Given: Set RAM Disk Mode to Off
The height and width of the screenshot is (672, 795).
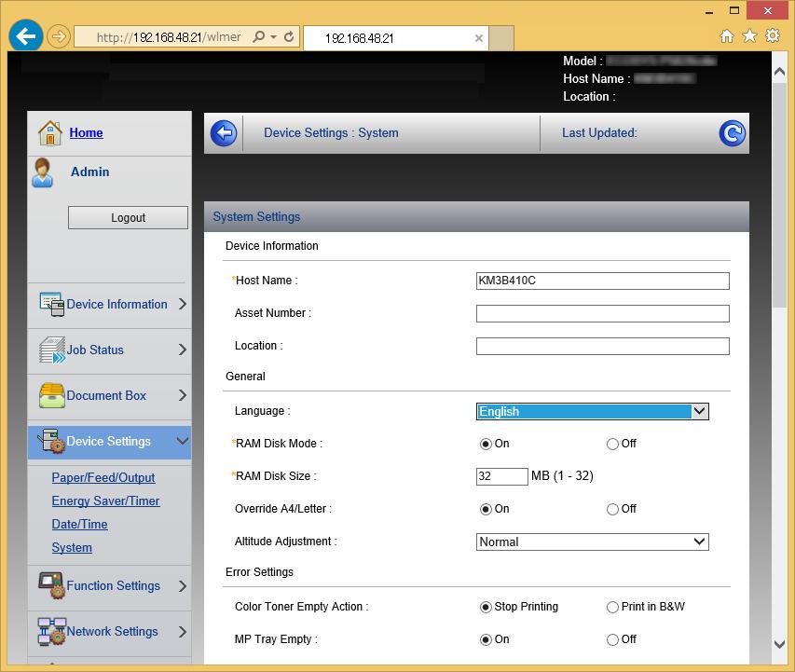Looking at the screenshot, I should (x=612, y=445).
